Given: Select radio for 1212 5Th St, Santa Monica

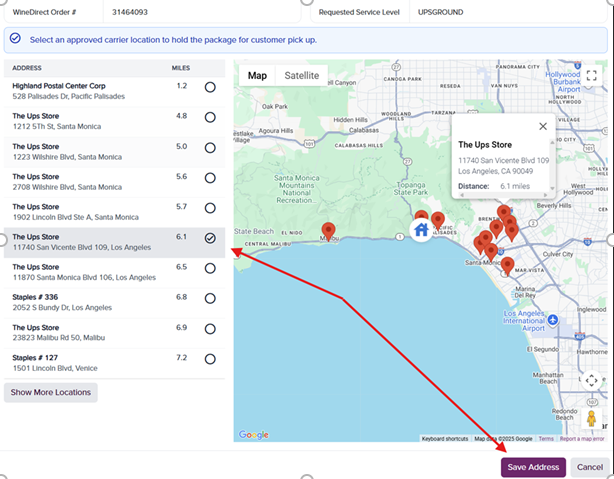Looking at the screenshot, I should point(210,117).
